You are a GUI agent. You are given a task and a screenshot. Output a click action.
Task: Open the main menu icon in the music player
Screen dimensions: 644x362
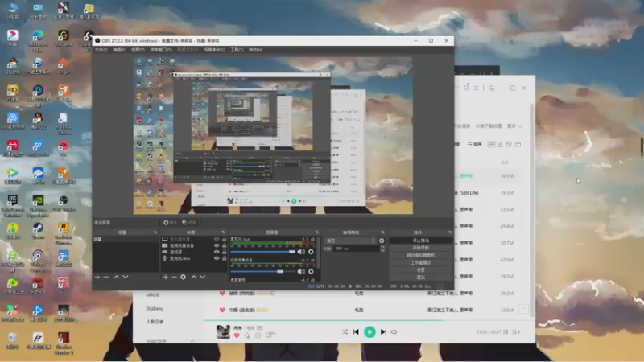point(476,88)
